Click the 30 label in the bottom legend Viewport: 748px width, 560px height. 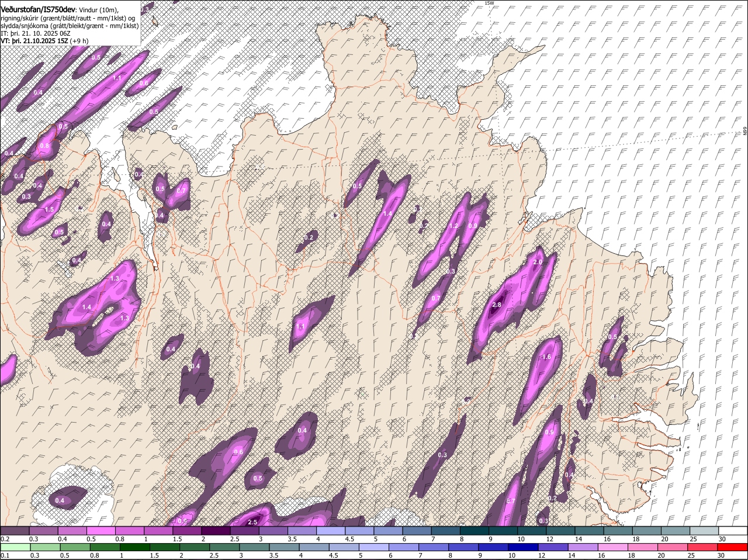(722, 555)
